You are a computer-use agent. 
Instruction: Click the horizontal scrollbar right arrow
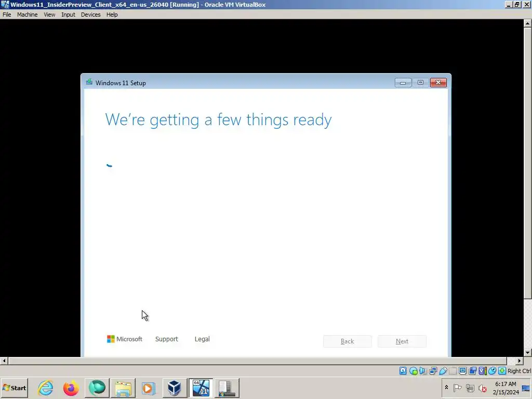coord(520,361)
